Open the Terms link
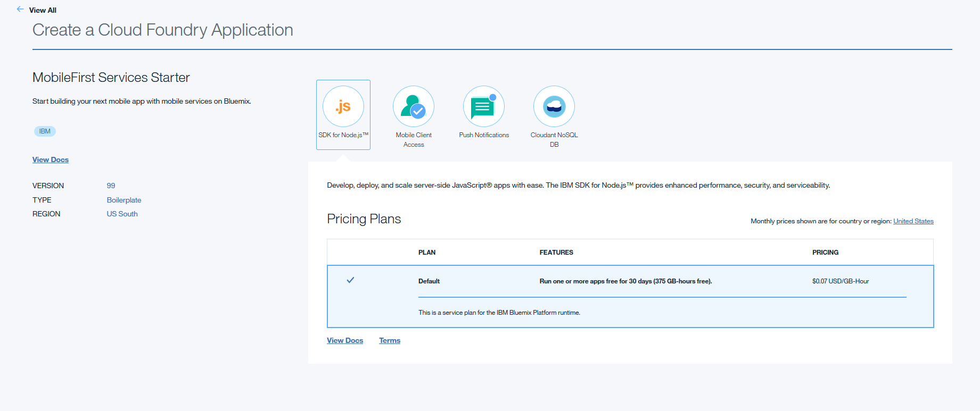980x411 pixels. (390, 340)
